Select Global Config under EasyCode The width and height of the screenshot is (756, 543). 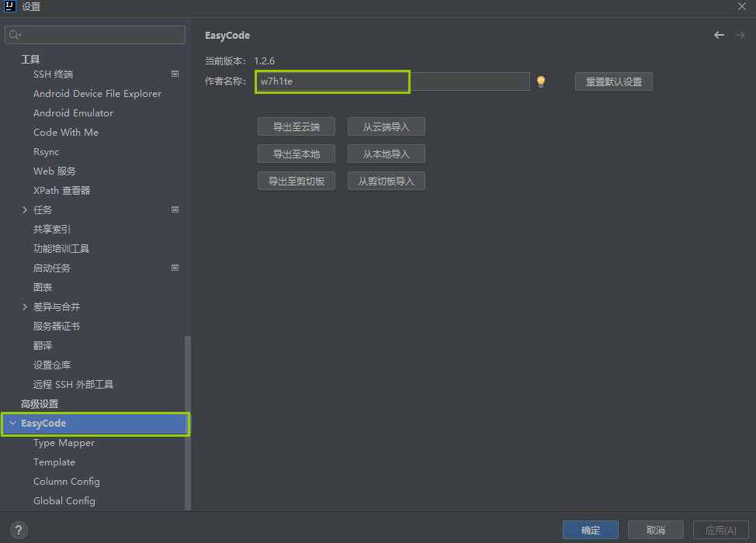click(64, 500)
